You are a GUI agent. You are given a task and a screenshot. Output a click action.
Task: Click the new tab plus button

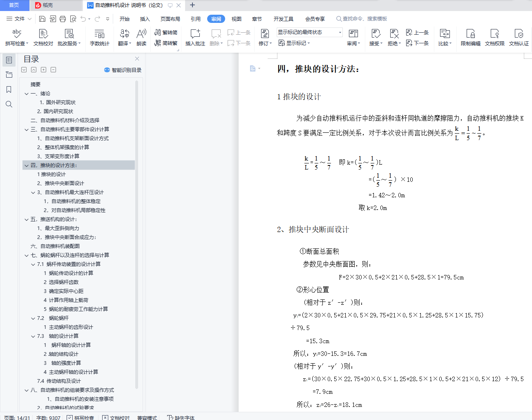(x=192, y=5)
